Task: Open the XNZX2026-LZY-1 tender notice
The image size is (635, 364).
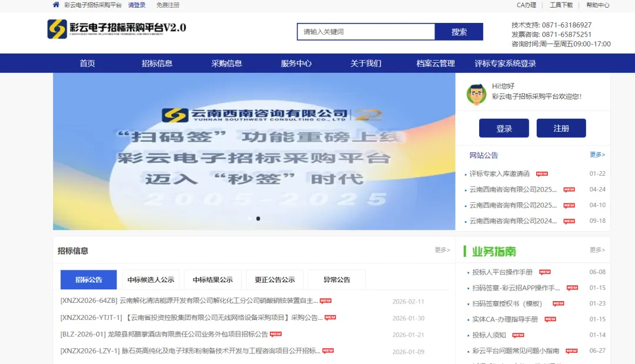Action: pos(190,351)
